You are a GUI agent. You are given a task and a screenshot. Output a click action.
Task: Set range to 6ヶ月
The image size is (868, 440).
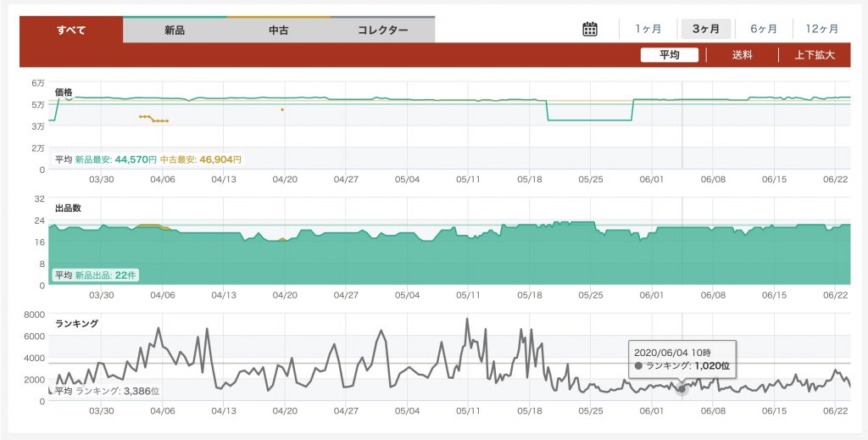click(x=764, y=29)
